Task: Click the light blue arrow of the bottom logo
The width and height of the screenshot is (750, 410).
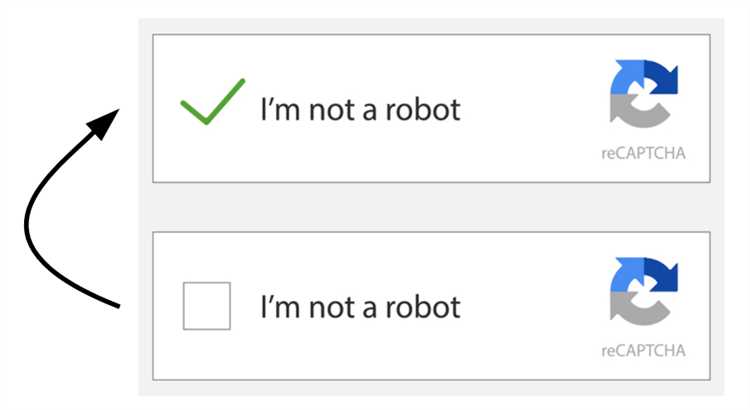Action: 627,274
